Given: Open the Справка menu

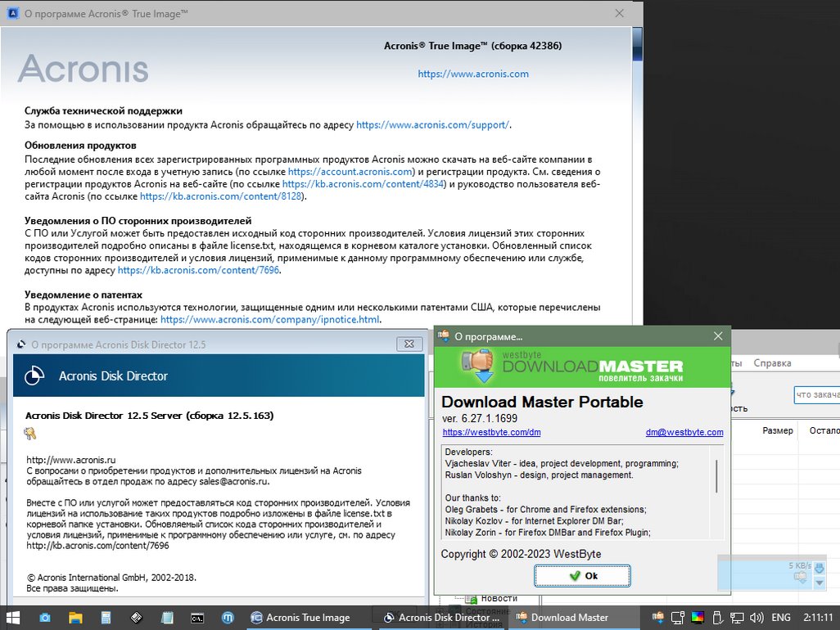Looking at the screenshot, I should pos(772,362).
